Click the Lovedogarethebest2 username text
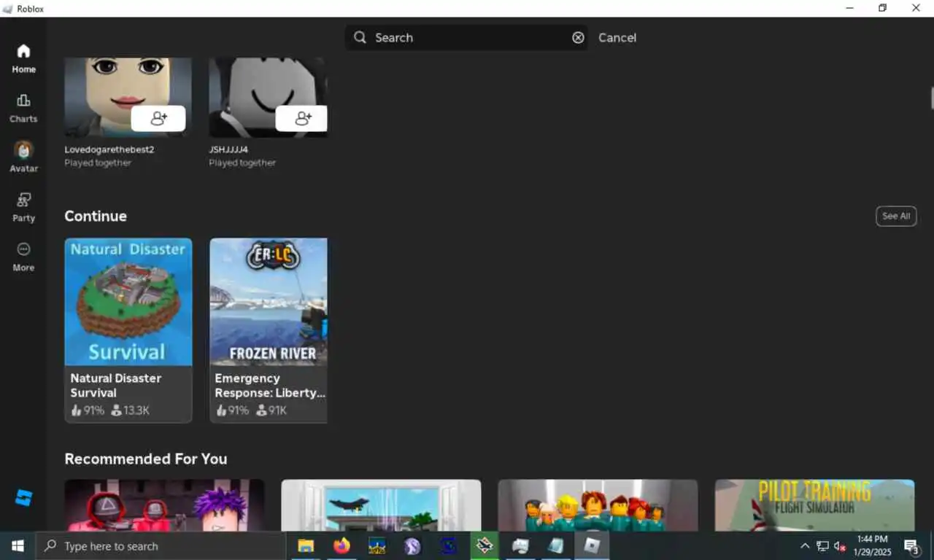934x560 pixels. (x=109, y=149)
